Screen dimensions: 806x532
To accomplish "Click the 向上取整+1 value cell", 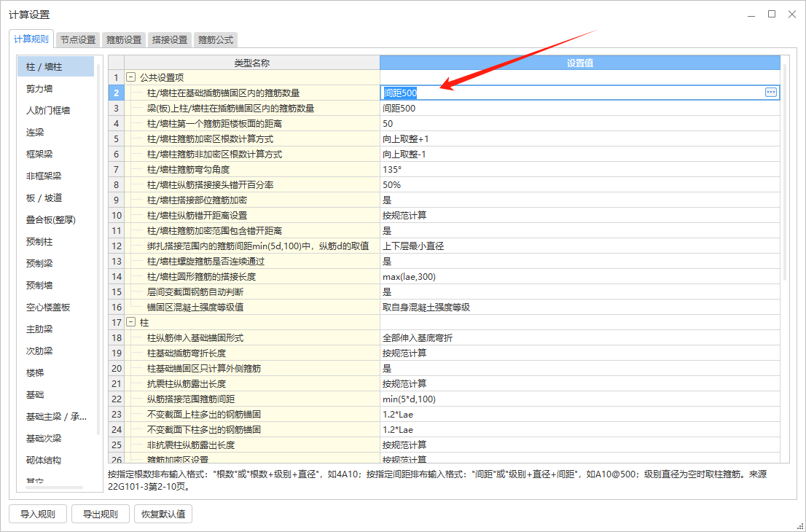I will (x=580, y=138).
